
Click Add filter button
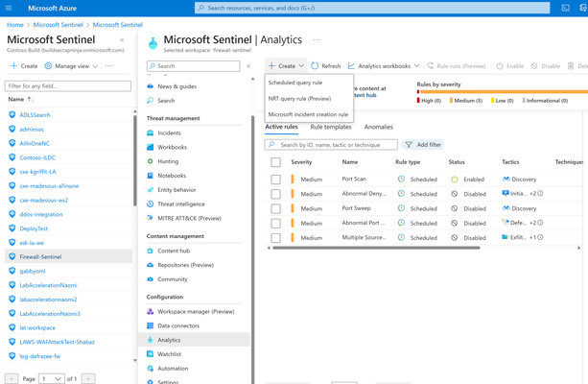coord(423,145)
